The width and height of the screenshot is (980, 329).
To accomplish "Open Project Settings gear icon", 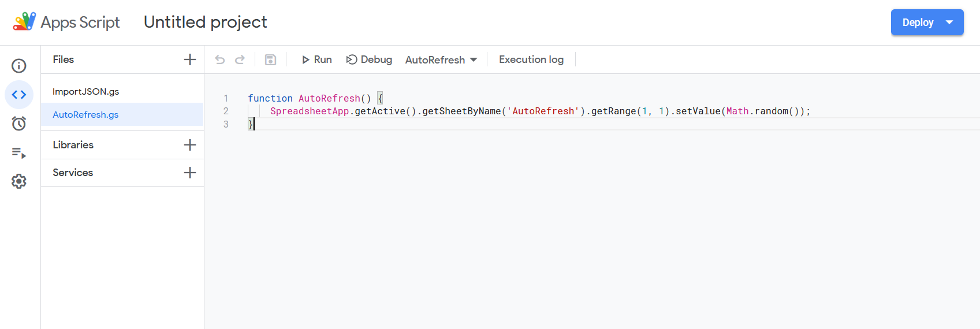I will 19,181.
